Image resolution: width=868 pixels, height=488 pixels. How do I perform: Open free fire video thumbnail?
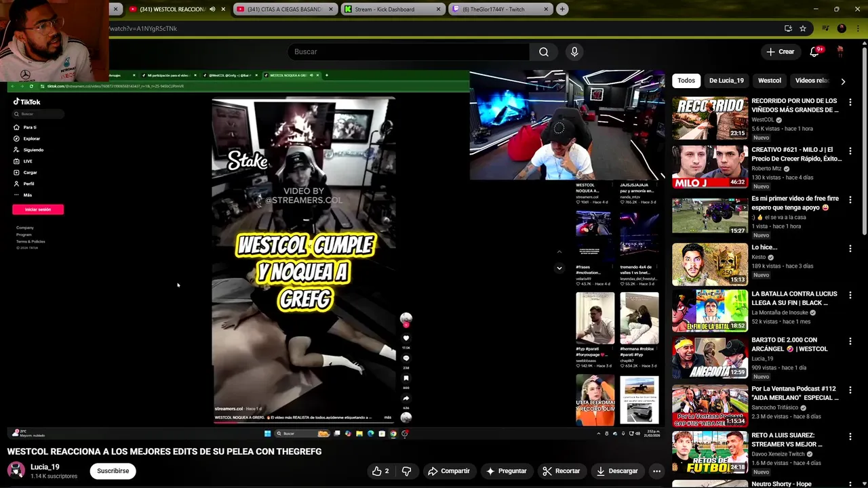(x=710, y=216)
